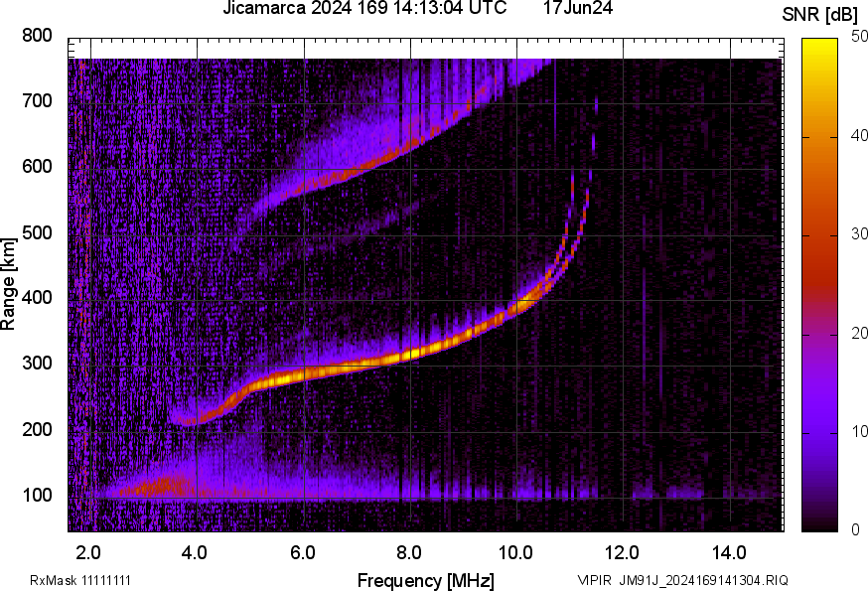The image size is (868, 591).
Task: Click the range tick label '700'
Action: pos(37,100)
